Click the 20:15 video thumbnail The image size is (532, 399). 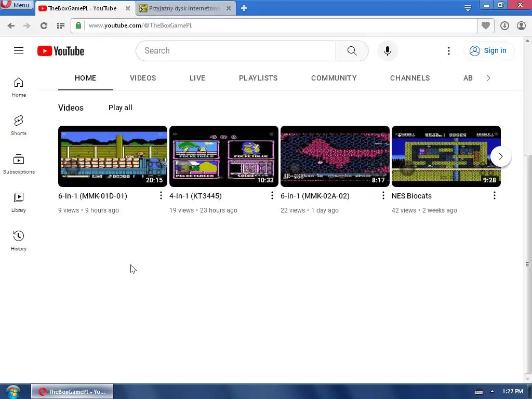point(113,156)
